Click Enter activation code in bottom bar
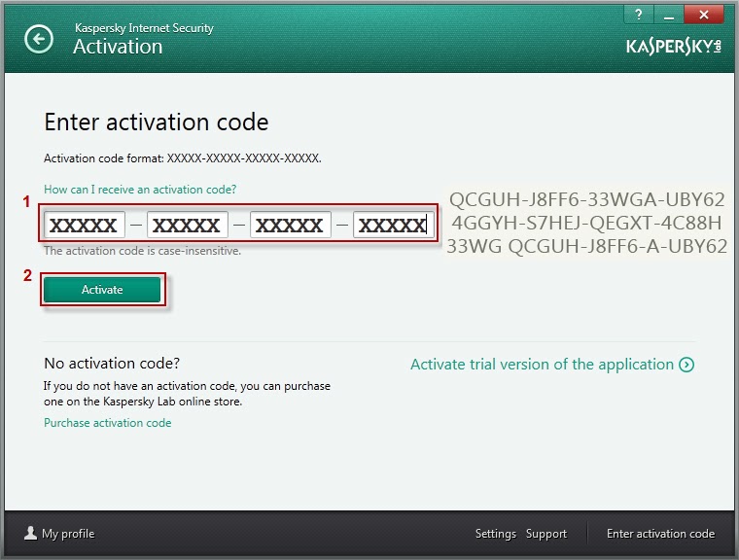The image size is (739, 560). [661, 534]
